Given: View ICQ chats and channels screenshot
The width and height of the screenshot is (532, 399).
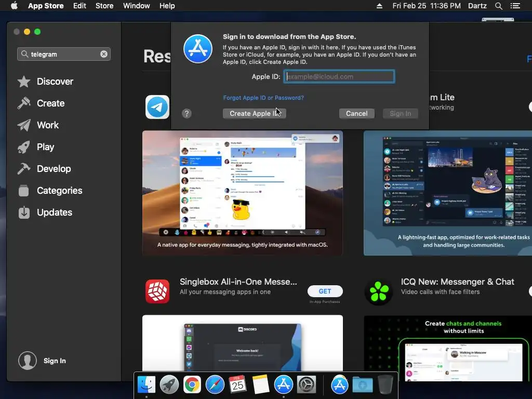Looking at the screenshot, I should pos(448,349).
